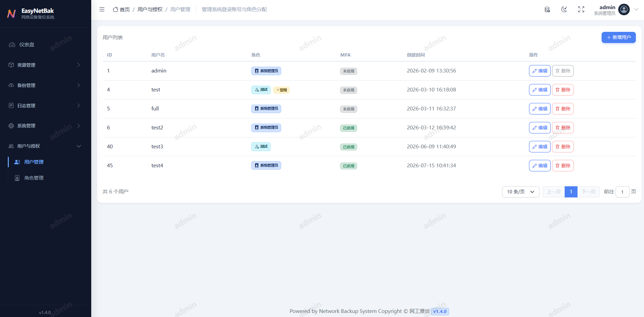Edit the test user
Screen dimensions: 644x317
540,90
